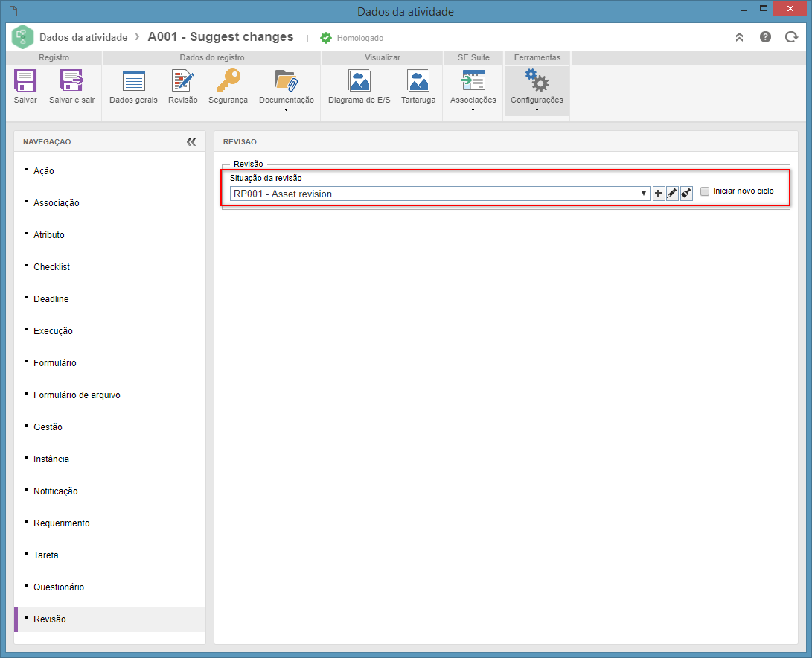The width and height of the screenshot is (812, 658).
Task: Edit revision status with pencil icon
Action: click(672, 194)
